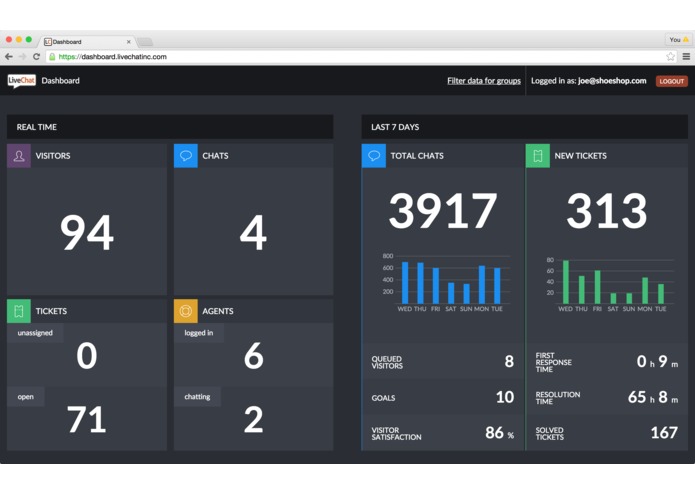
Task: Click the open tickets count 71
Action: [x=86, y=419]
